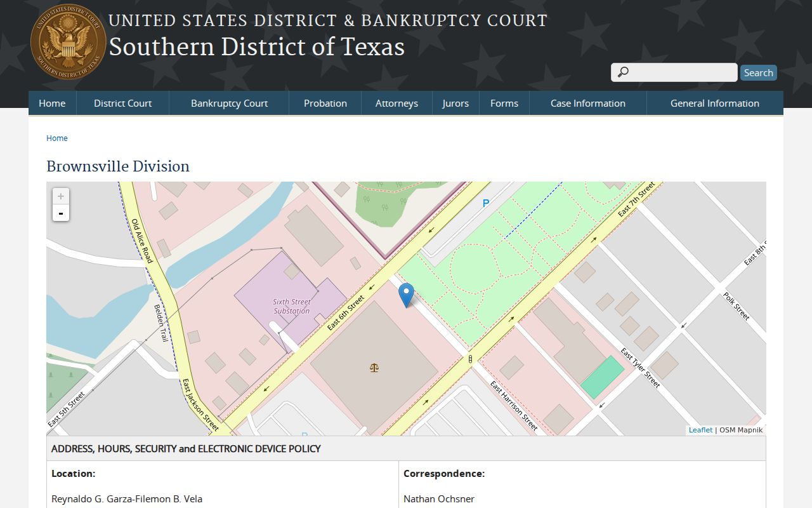This screenshot has width=812, height=508.
Task: Click the Sixth Street Substation map label
Action: coord(292,307)
